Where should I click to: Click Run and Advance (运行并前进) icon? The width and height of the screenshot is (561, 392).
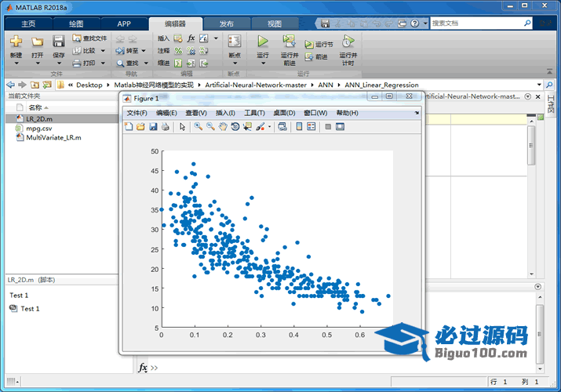[289, 41]
